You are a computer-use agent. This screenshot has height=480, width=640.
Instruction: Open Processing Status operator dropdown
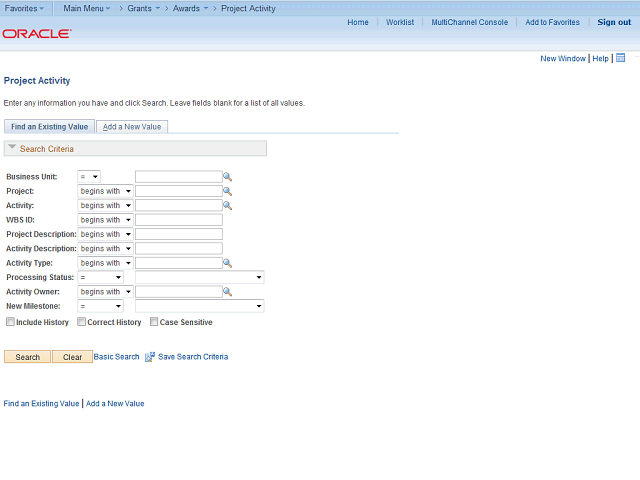[x=100, y=277]
